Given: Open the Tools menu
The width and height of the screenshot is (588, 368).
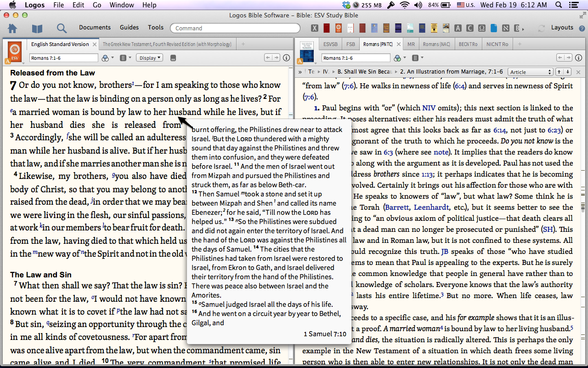Looking at the screenshot, I should [156, 28].
